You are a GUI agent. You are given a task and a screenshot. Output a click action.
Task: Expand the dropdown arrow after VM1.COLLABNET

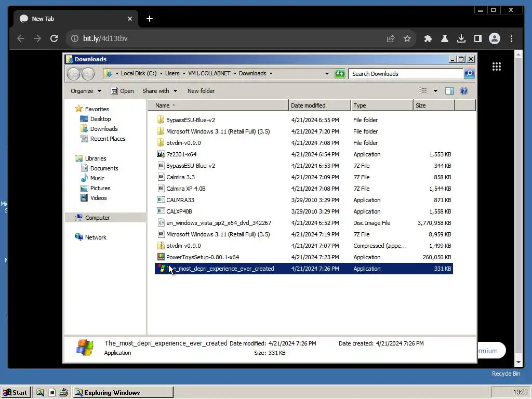pos(235,74)
